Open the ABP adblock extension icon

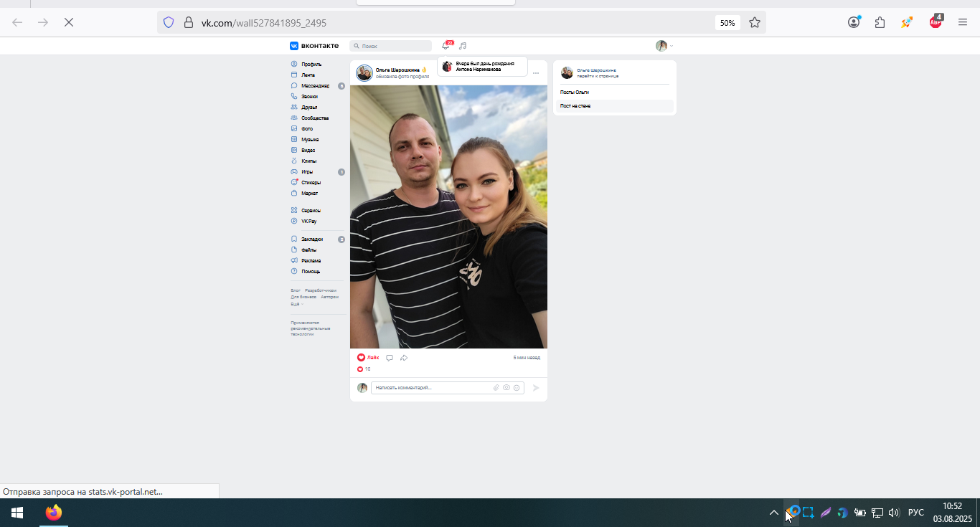point(936,22)
